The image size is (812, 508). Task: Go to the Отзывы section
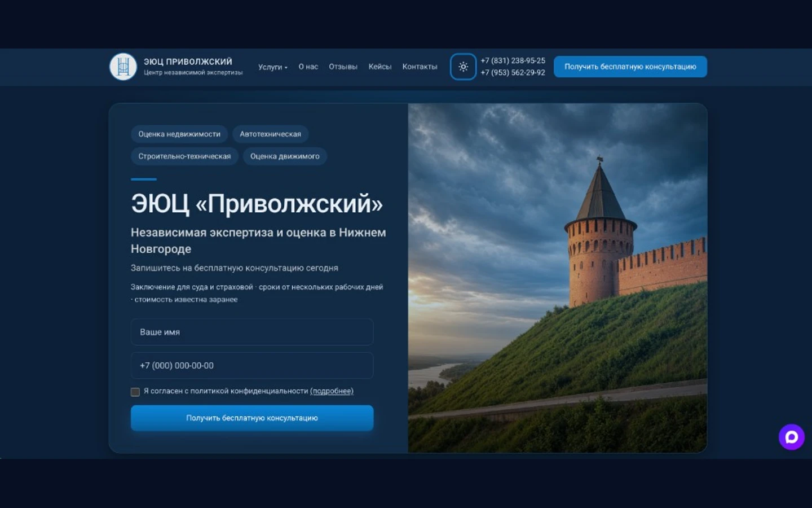(x=343, y=67)
